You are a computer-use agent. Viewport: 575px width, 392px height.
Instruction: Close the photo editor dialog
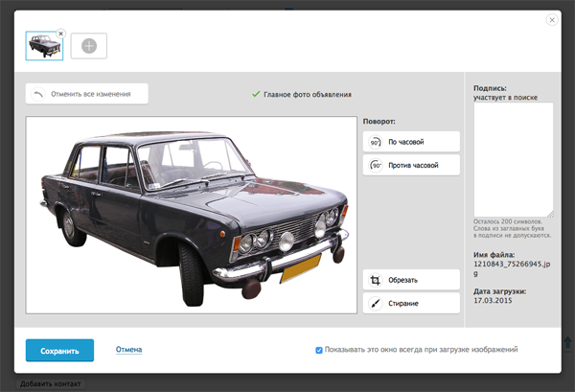pos(551,19)
